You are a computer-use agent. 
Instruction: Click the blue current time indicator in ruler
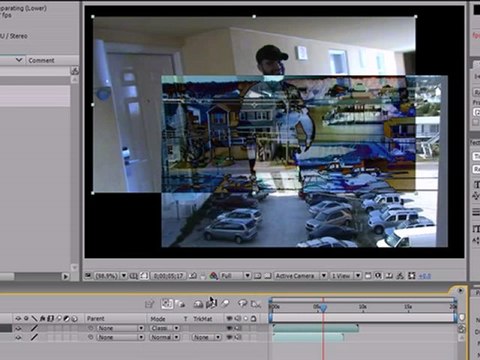tap(323, 307)
